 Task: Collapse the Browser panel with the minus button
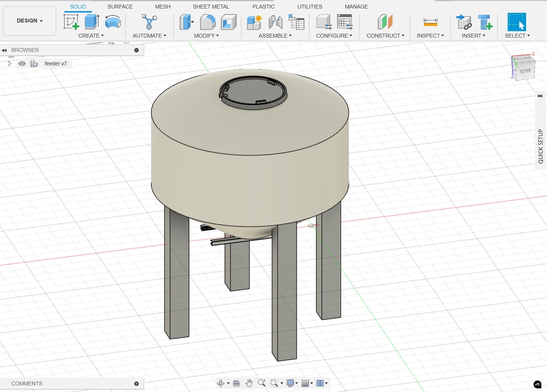pyautogui.click(x=136, y=50)
